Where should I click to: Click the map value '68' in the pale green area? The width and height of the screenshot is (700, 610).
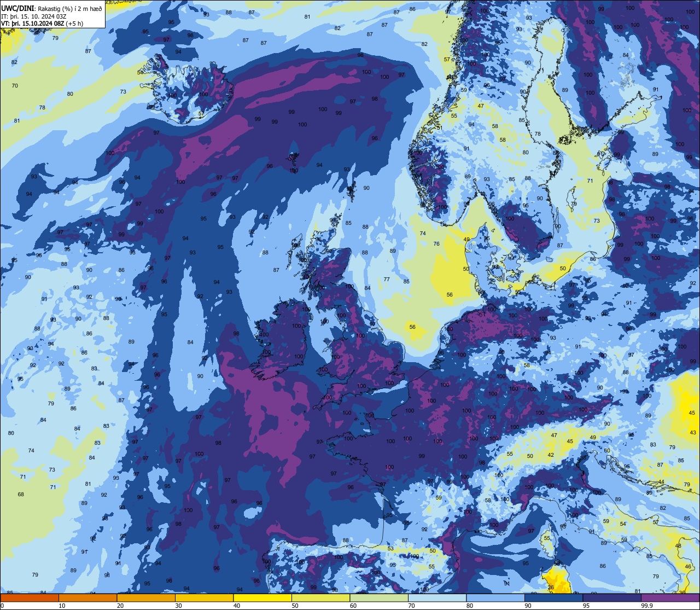click(21, 495)
